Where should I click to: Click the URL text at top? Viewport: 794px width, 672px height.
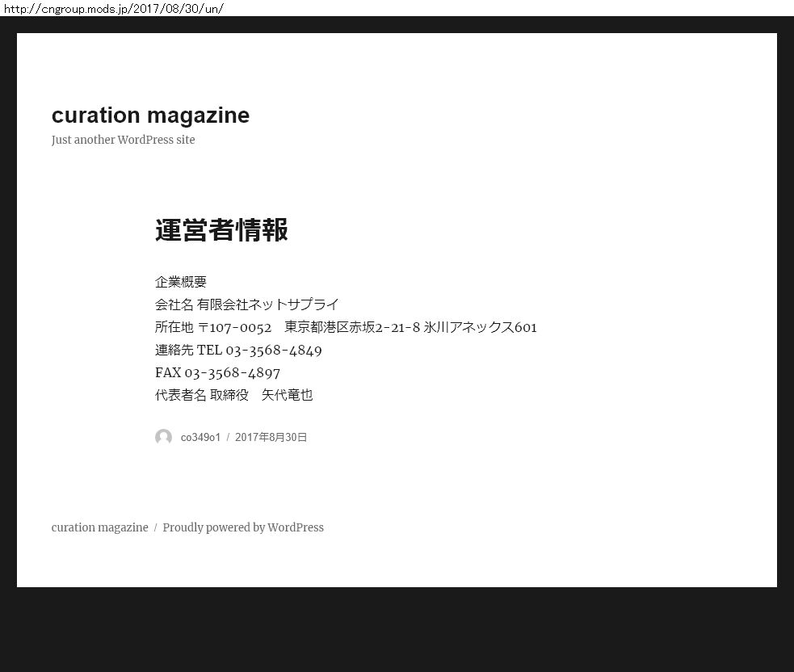(x=113, y=8)
